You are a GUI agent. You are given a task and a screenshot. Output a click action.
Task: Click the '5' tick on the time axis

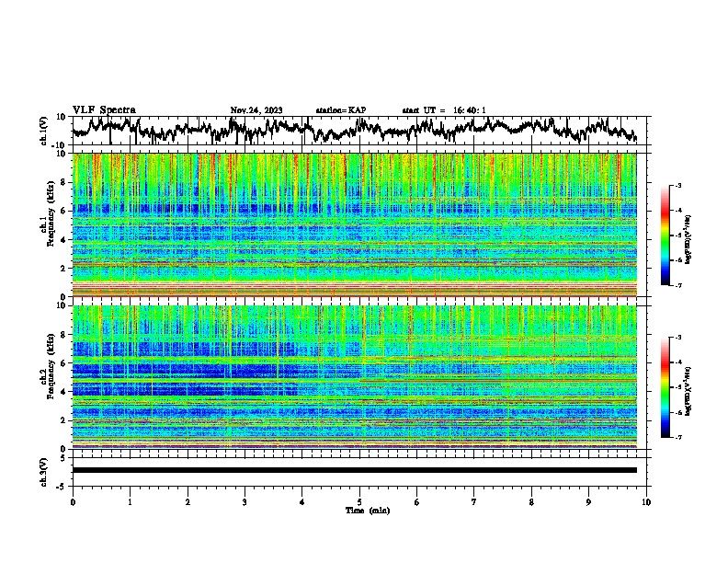point(359,502)
